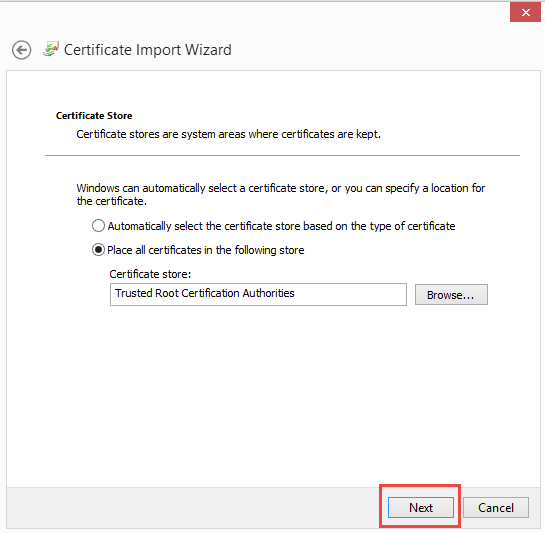Open the Browse... store picker

451,295
